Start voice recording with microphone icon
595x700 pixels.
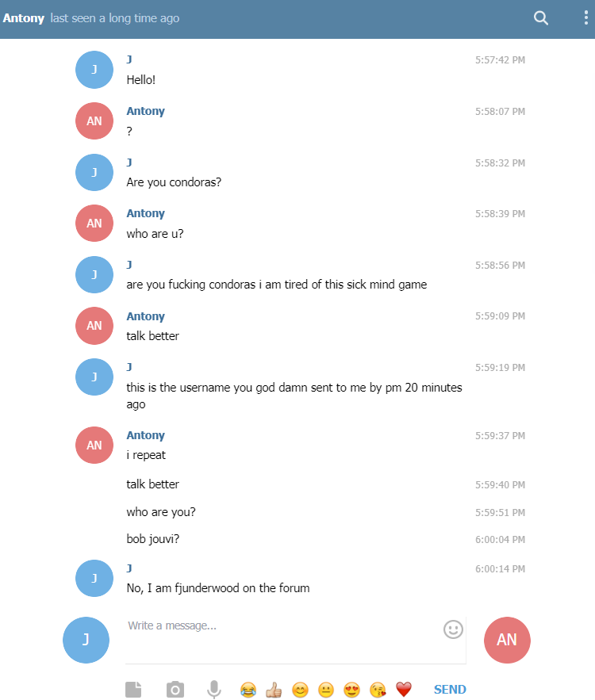(x=214, y=689)
